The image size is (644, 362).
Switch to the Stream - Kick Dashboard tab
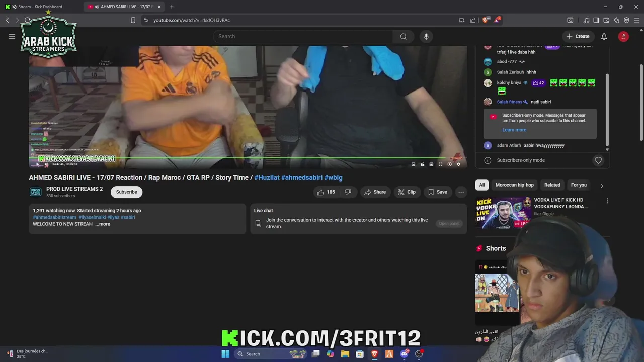click(40, 7)
